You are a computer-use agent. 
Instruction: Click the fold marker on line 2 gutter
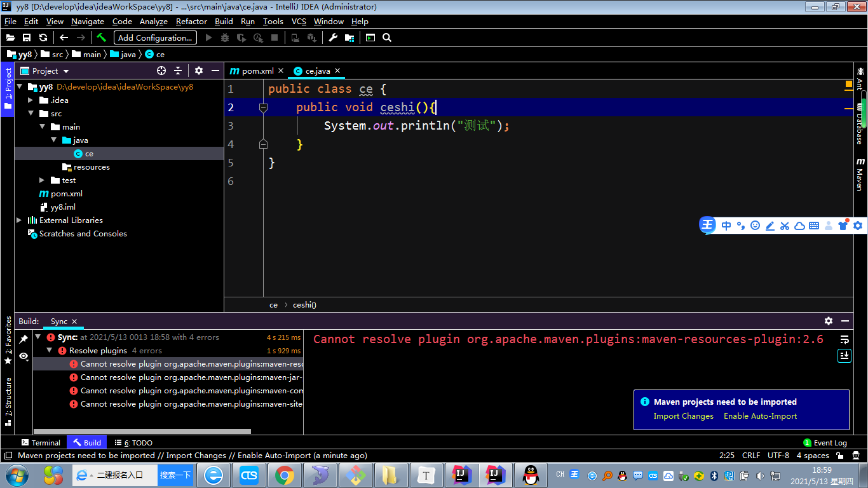[x=263, y=108]
